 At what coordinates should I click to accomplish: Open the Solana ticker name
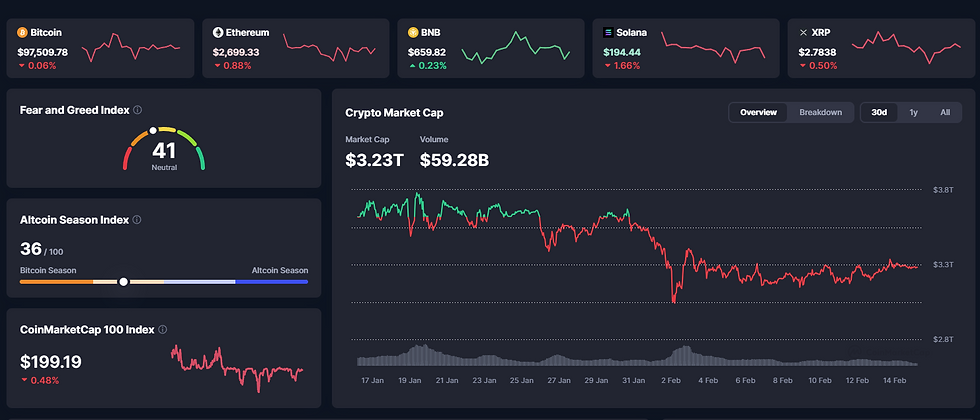point(631,32)
